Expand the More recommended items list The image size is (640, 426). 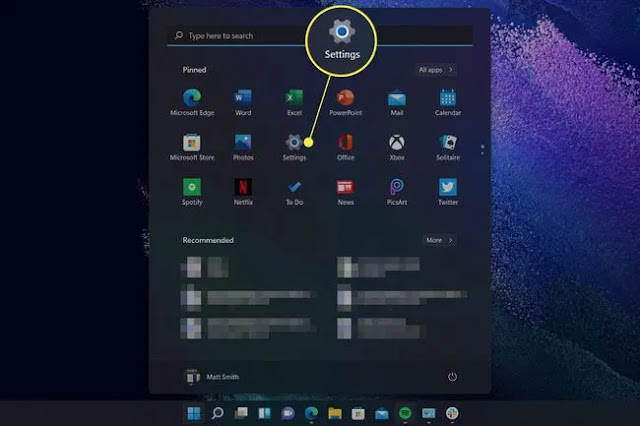point(439,240)
